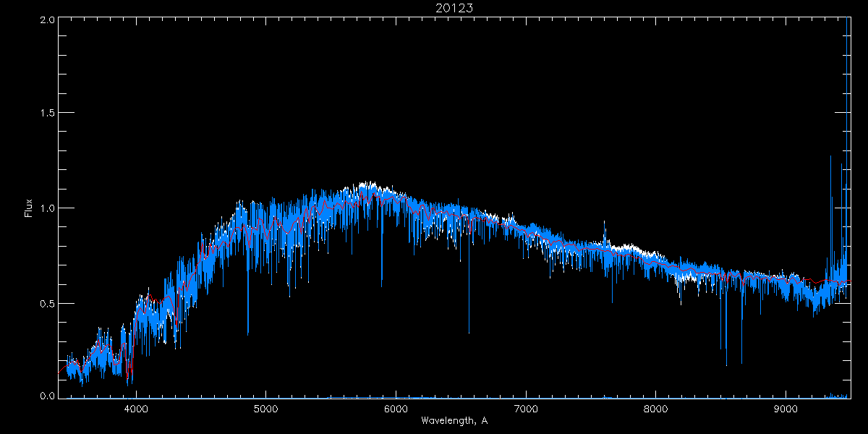Select the 1.5 flux tick label
This screenshot has height=434, width=868.
(x=47, y=114)
